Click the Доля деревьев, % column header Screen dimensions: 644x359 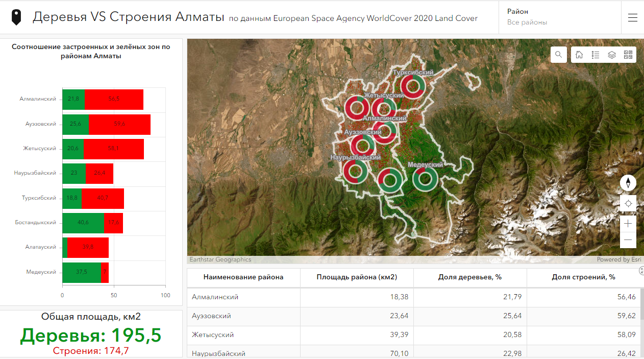tap(469, 277)
